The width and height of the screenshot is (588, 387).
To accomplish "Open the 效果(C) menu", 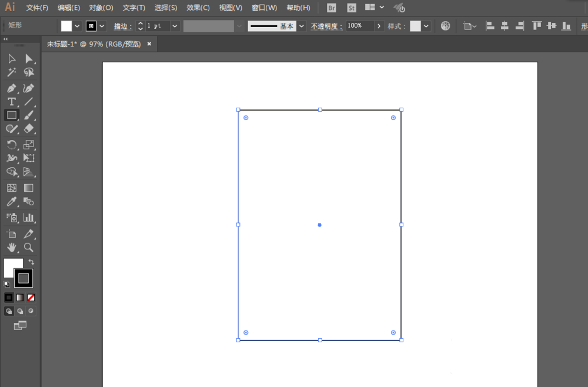I will click(x=198, y=8).
